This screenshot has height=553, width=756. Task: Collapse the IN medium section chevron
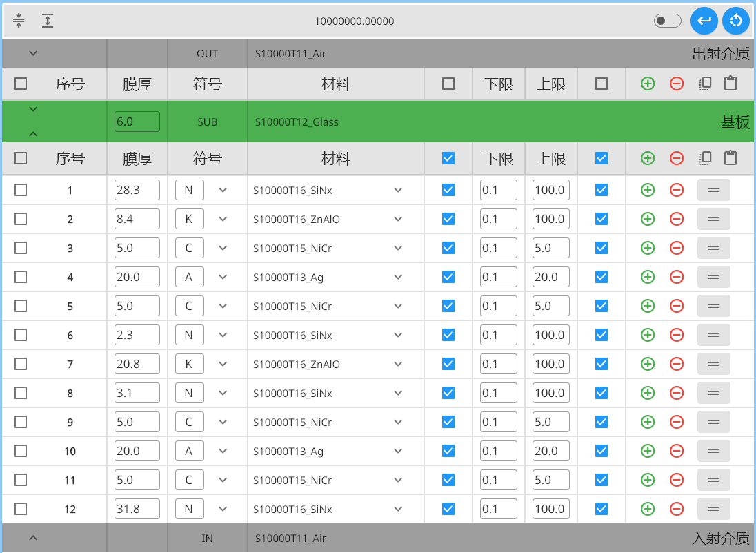(x=33, y=538)
